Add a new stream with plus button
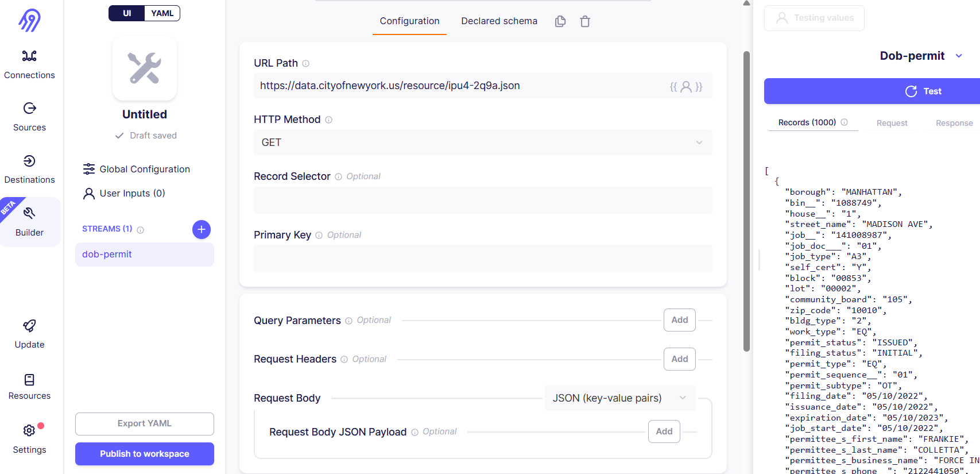980x474 pixels. [202, 229]
